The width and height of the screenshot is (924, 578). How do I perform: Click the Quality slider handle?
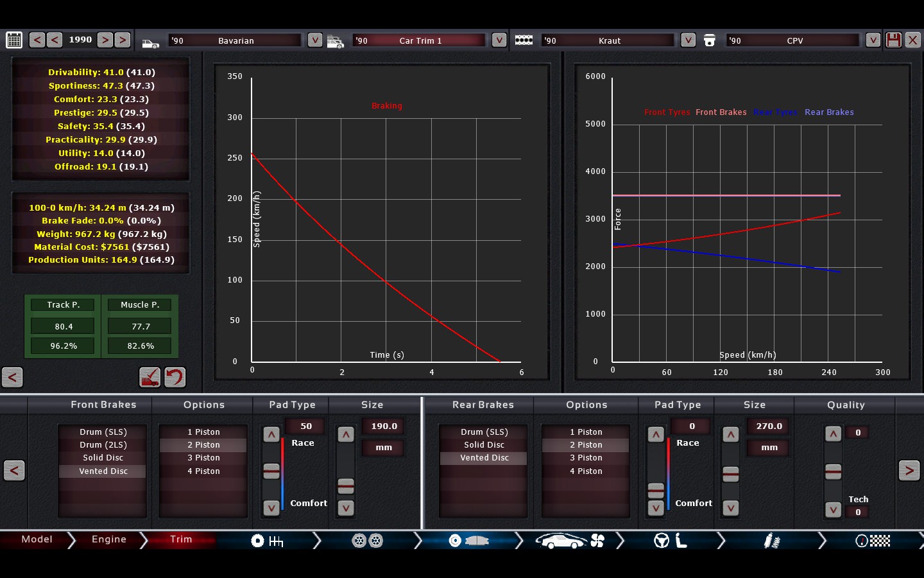pyautogui.click(x=833, y=472)
